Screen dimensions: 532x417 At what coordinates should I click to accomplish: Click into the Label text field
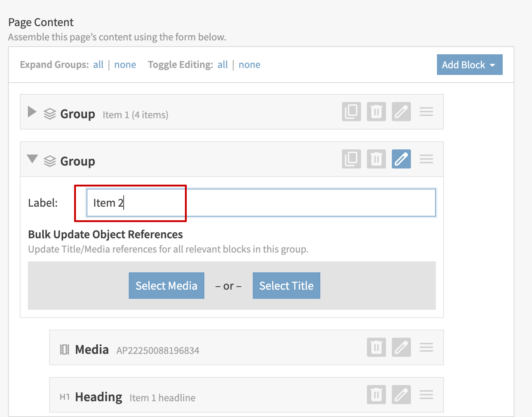click(260, 203)
